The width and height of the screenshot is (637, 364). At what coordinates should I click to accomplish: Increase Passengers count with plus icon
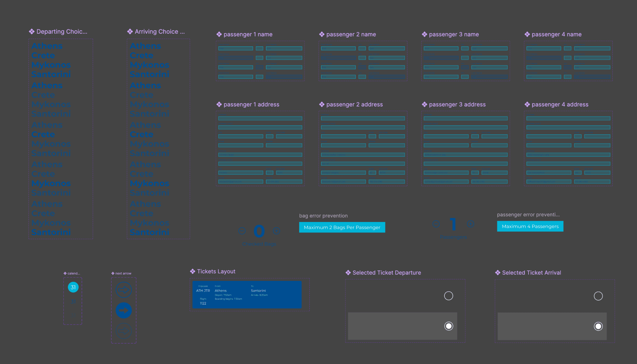[470, 224]
